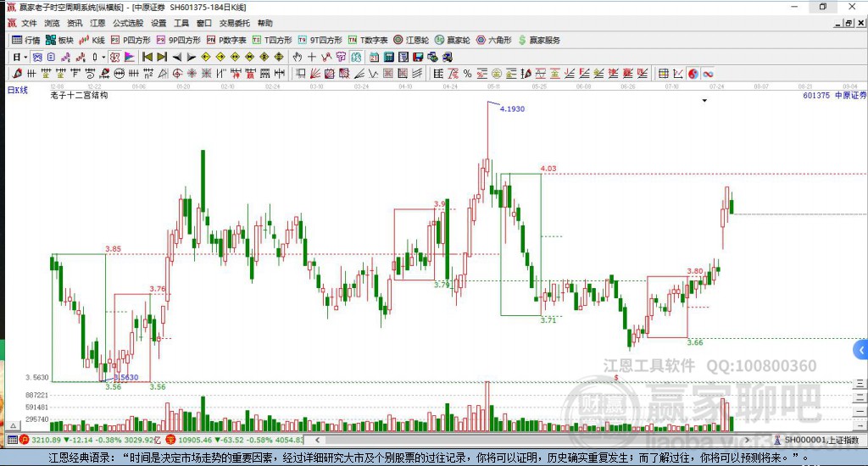The height and width of the screenshot is (466, 868).
Task: Open the 江恩 menu
Action: coord(97,23)
